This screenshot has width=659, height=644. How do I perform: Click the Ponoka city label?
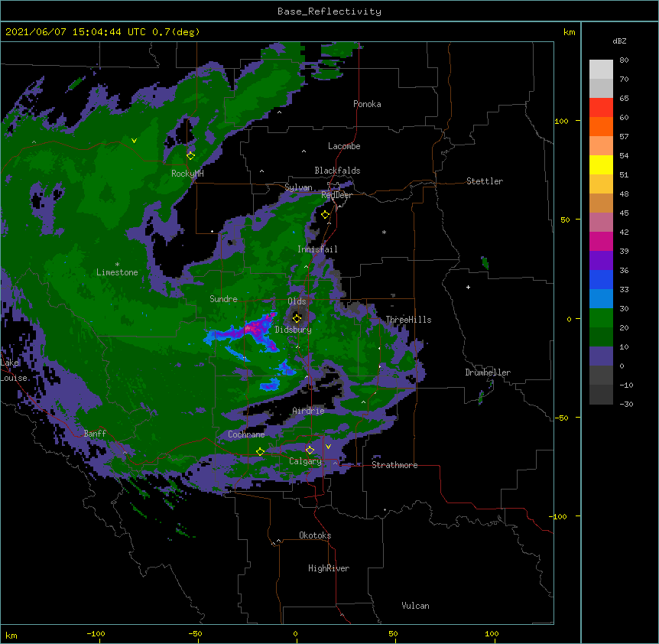coord(367,104)
